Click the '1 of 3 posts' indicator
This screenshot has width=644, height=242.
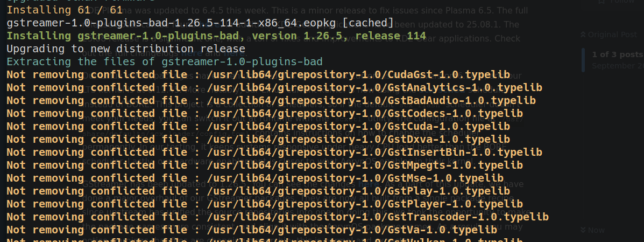(x=618, y=54)
